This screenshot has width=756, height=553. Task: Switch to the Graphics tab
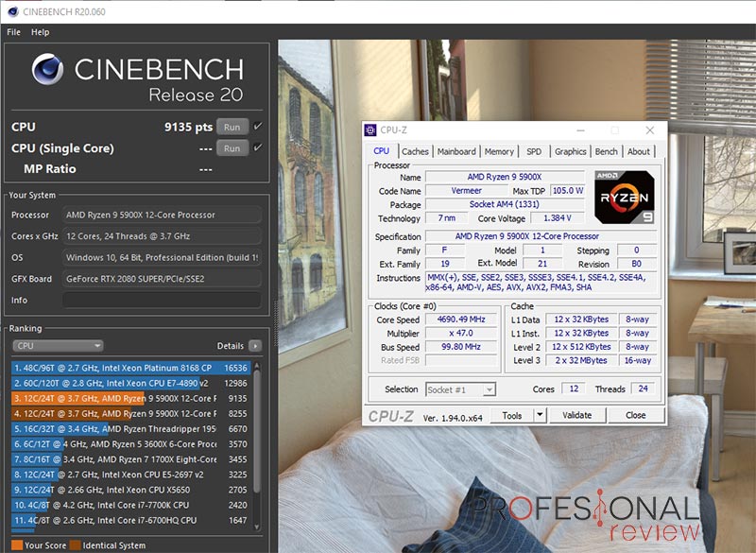pyautogui.click(x=571, y=151)
